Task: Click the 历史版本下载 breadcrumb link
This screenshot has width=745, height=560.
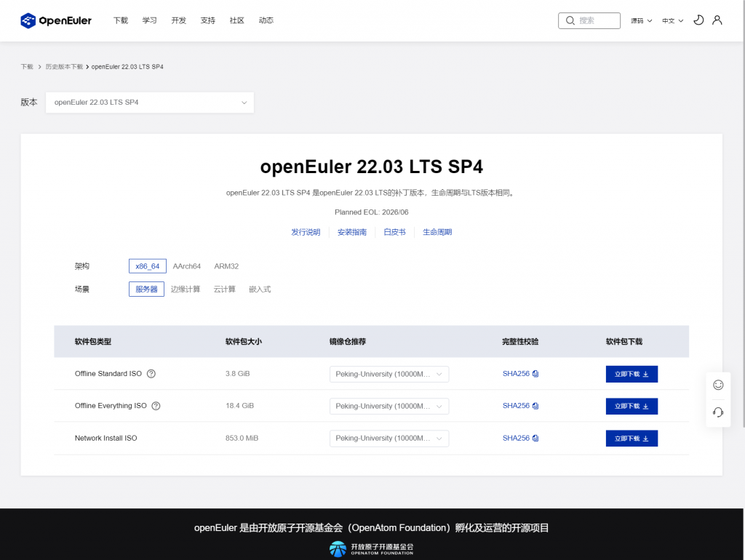Action: click(x=64, y=66)
